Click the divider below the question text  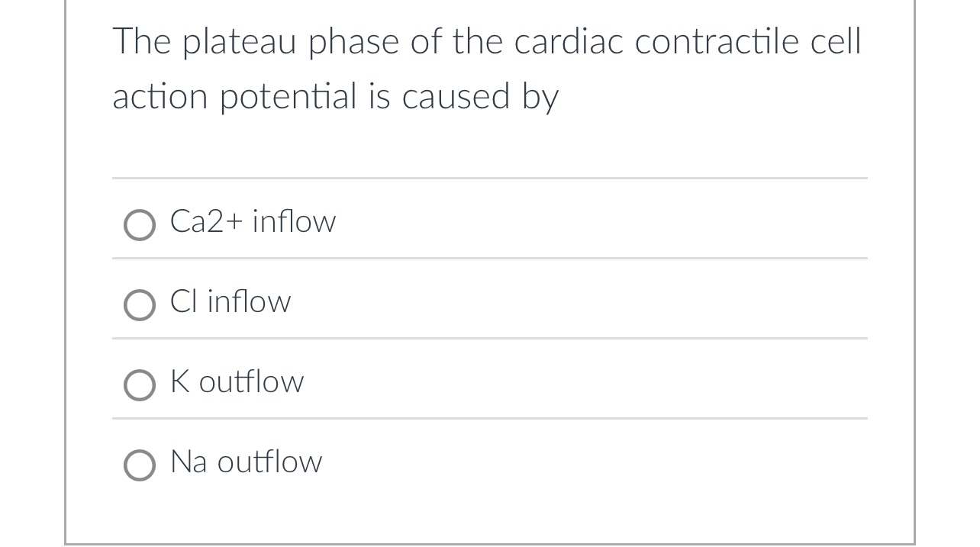(x=488, y=179)
